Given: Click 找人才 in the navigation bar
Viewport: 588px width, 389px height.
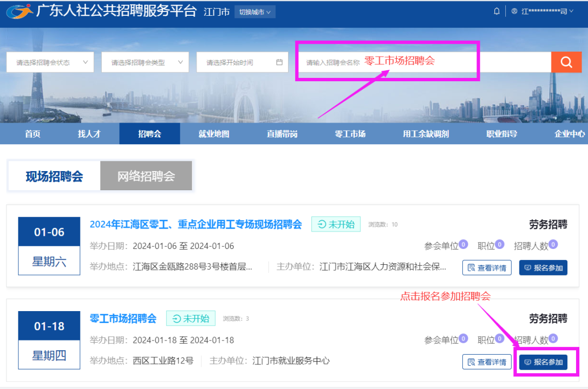Looking at the screenshot, I should coord(89,134).
